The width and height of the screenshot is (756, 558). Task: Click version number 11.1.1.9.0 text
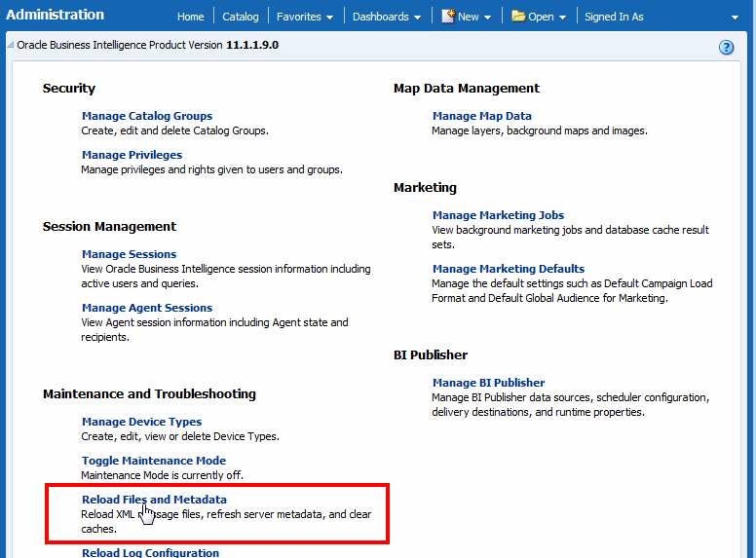(252, 46)
